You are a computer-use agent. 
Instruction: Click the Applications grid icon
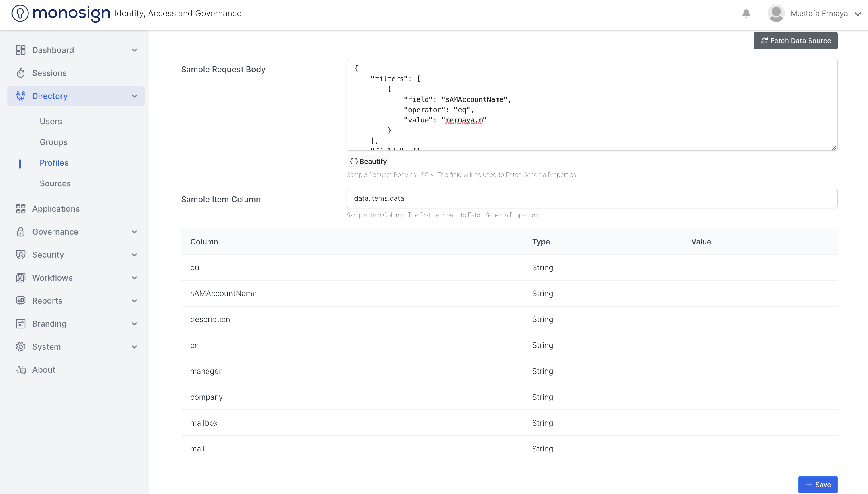pyautogui.click(x=21, y=209)
